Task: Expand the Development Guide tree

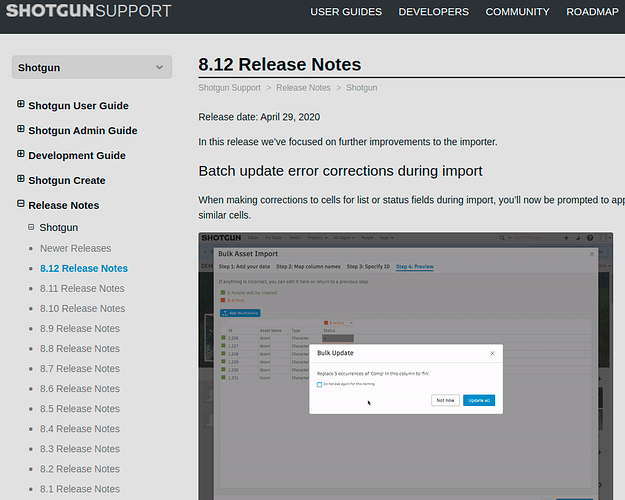Action: 21,154
